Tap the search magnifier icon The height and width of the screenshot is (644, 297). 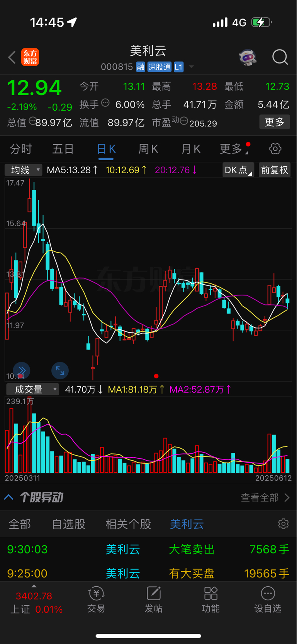click(x=280, y=57)
